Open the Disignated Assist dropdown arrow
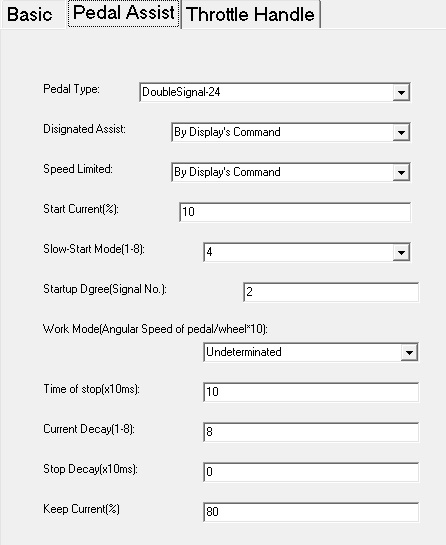Viewport: 446px width, 545px height. (x=401, y=132)
